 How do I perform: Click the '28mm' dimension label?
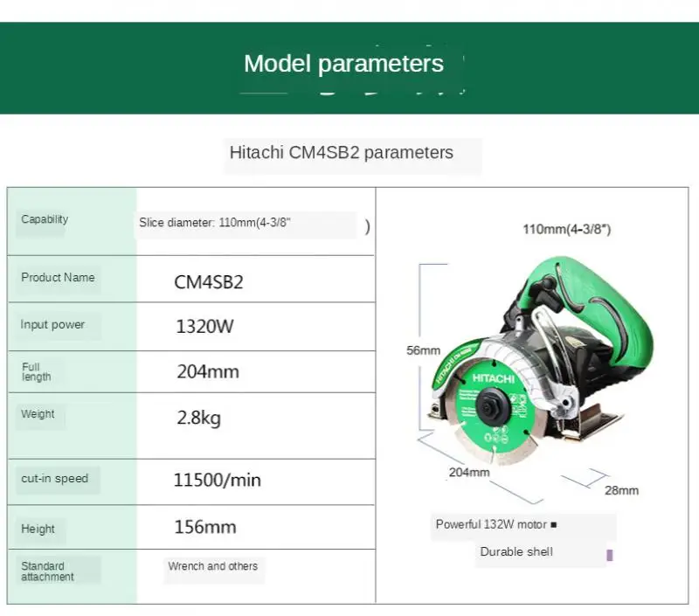pyautogui.click(x=621, y=490)
